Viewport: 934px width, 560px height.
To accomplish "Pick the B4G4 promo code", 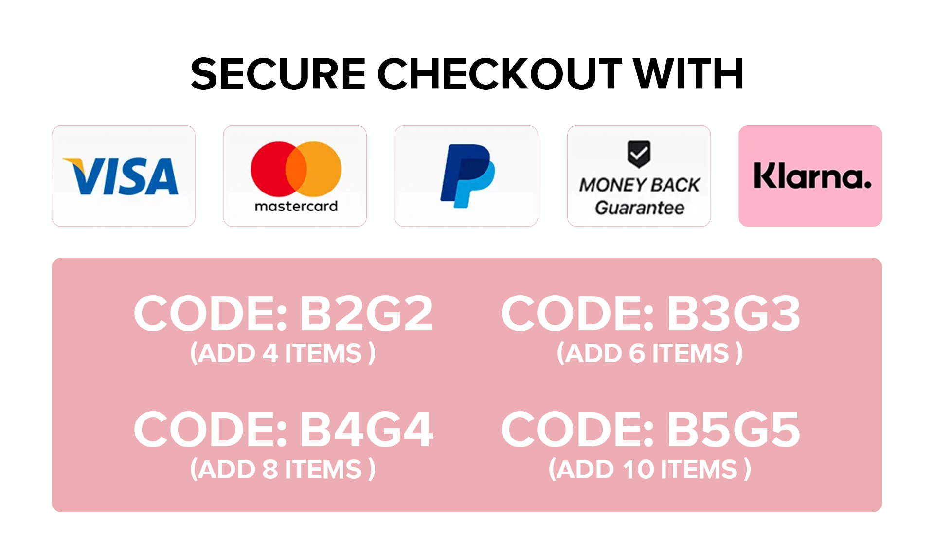I will pyautogui.click(x=283, y=430).
